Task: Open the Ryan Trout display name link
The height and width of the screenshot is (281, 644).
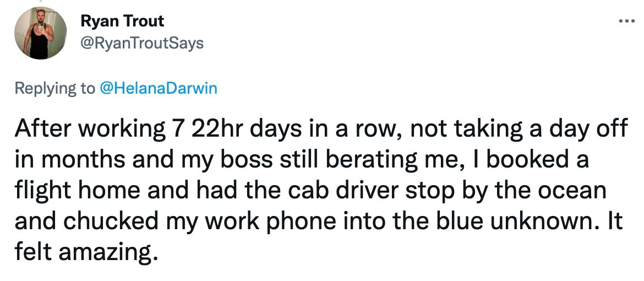Action: tap(122, 21)
